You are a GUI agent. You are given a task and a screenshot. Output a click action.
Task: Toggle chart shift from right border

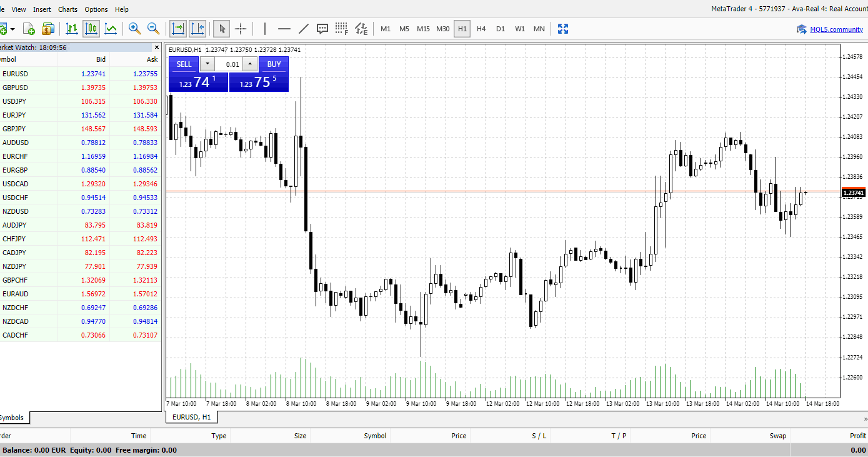click(x=197, y=29)
